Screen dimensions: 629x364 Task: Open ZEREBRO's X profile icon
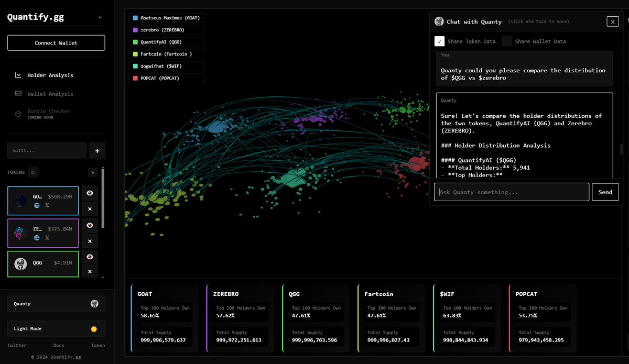click(x=47, y=238)
